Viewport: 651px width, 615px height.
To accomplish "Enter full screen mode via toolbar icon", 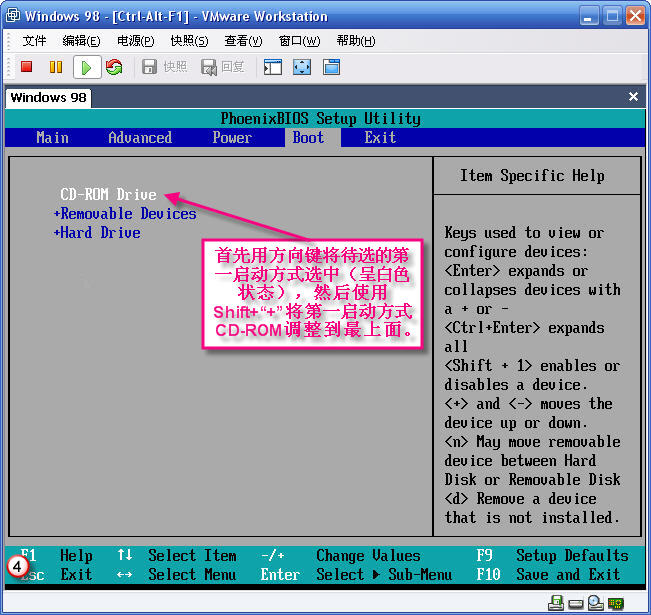I will pyautogui.click(x=302, y=67).
